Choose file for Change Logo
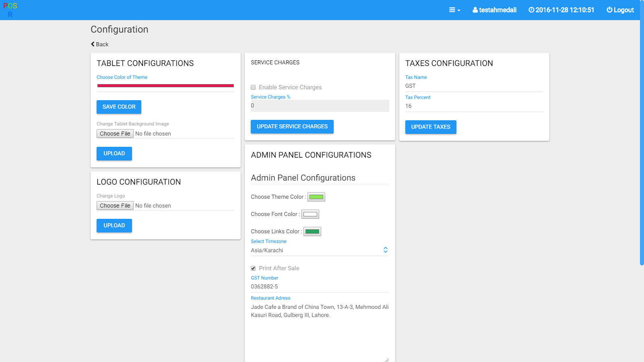The width and height of the screenshot is (644, 362). tap(115, 206)
